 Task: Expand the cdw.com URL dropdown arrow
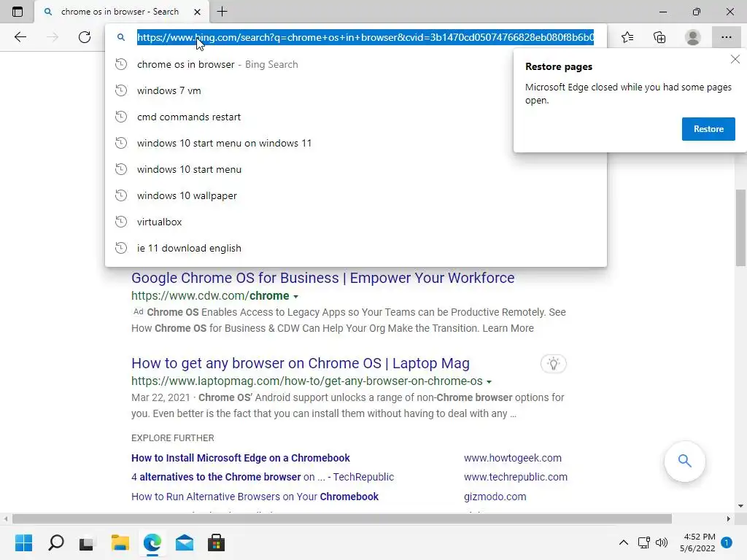click(296, 296)
